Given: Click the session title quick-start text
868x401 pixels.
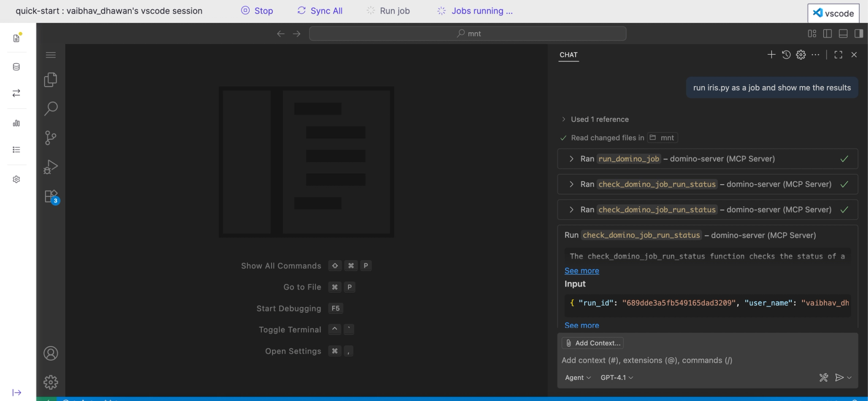Looking at the screenshot, I should click(x=109, y=11).
